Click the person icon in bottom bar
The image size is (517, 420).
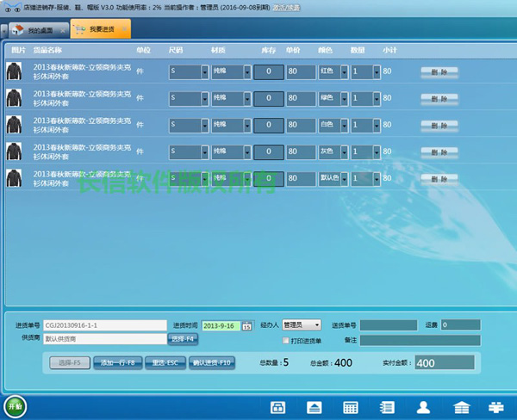coord(424,407)
